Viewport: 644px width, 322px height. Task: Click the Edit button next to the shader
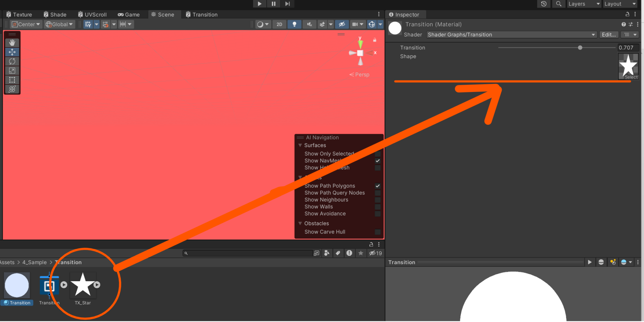[x=609, y=35]
